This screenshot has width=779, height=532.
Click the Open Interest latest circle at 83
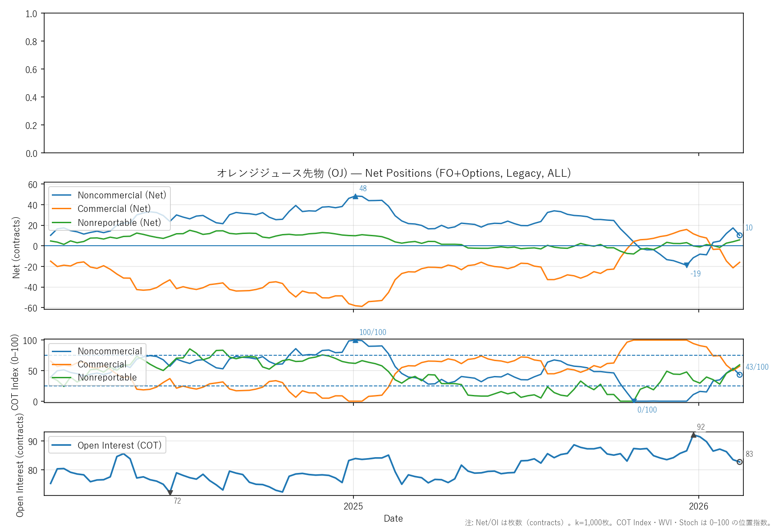739,462
